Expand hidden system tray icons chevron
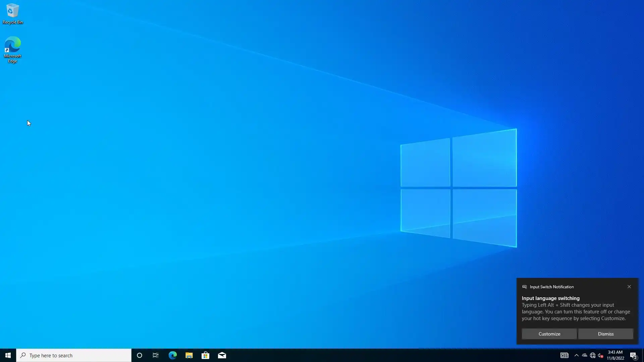 tap(576, 355)
